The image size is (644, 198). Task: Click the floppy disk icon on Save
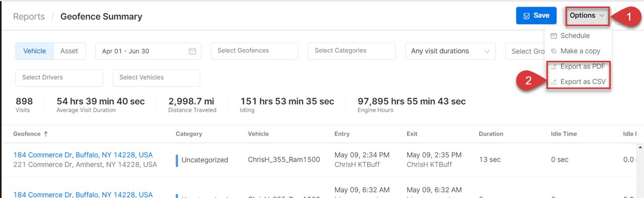[x=526, y=16]
